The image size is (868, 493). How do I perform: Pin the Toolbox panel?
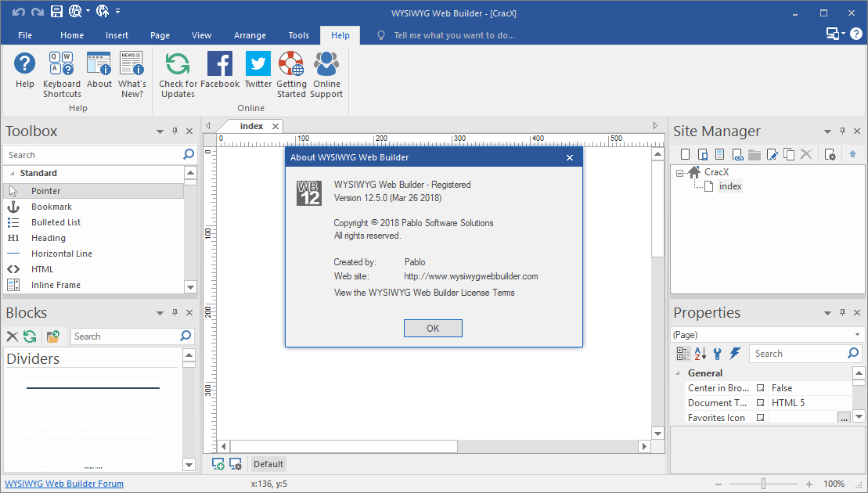coord(175,131)
